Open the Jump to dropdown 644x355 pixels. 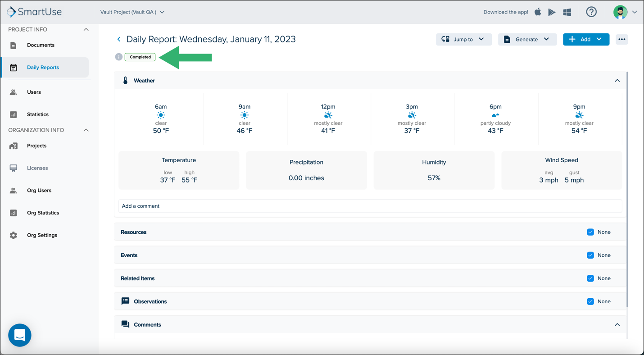point(463,39)
